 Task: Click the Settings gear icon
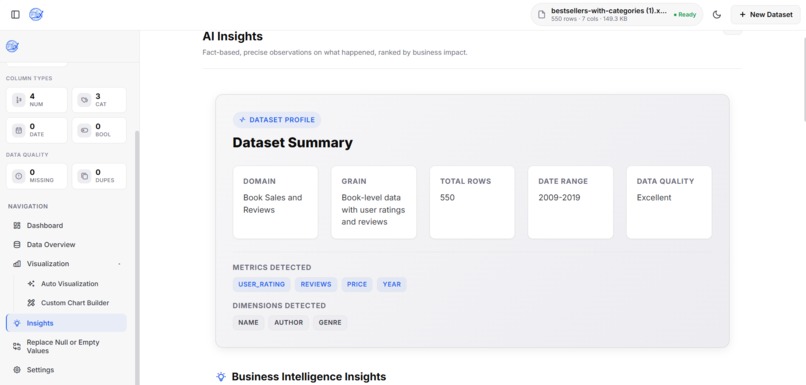click(x=17, y=370)
